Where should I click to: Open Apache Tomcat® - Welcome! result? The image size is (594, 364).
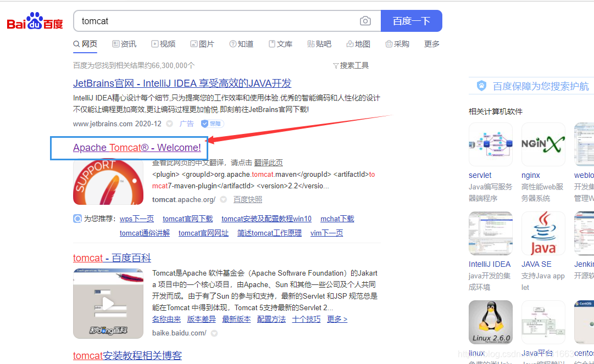click(137, 148)
